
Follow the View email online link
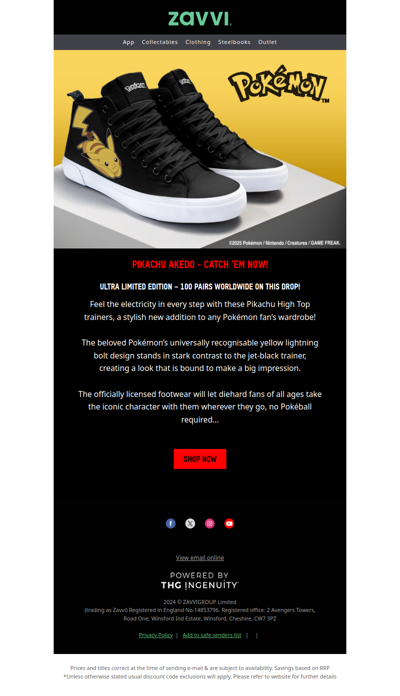click(200, 558)
